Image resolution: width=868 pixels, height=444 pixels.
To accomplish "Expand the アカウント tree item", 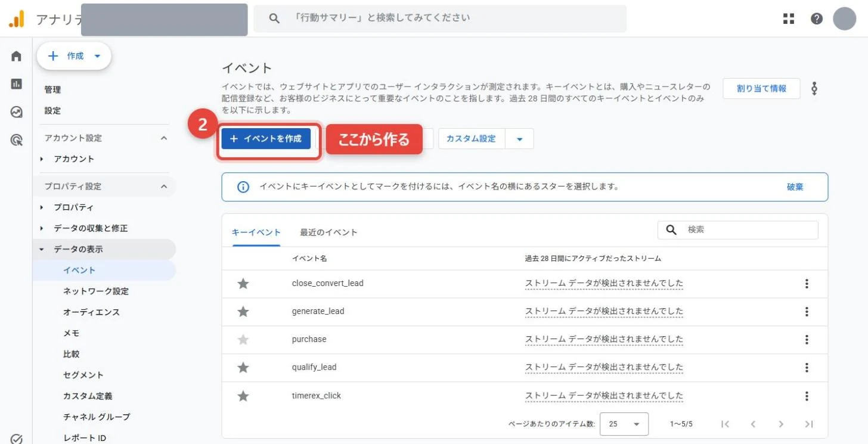I will [42, 159].
